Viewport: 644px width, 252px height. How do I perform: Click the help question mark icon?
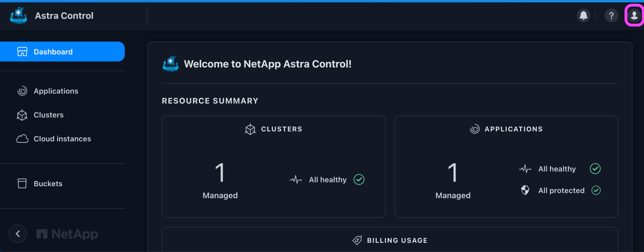(x=611, y=15)
